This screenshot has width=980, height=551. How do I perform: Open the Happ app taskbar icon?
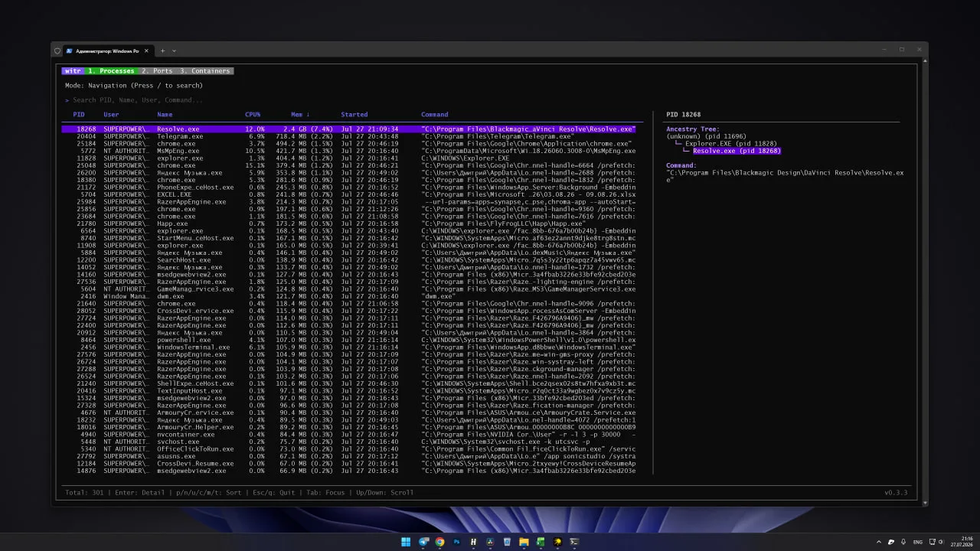(474, 542)
